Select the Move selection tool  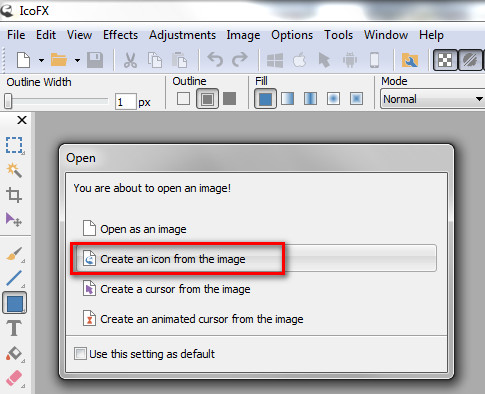coord(14,220)
